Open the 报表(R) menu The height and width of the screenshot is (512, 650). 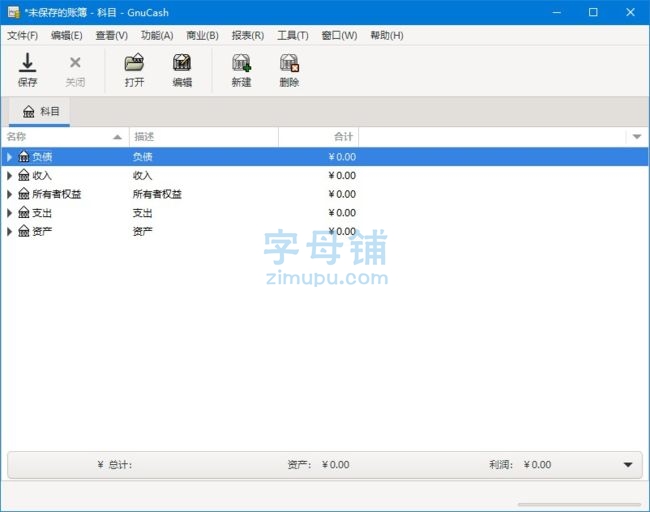247,36
